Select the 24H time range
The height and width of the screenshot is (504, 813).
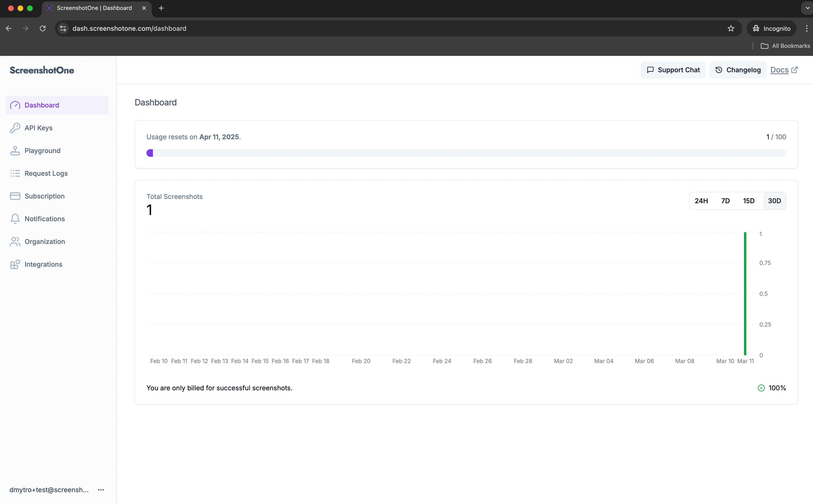click(702, 201)
